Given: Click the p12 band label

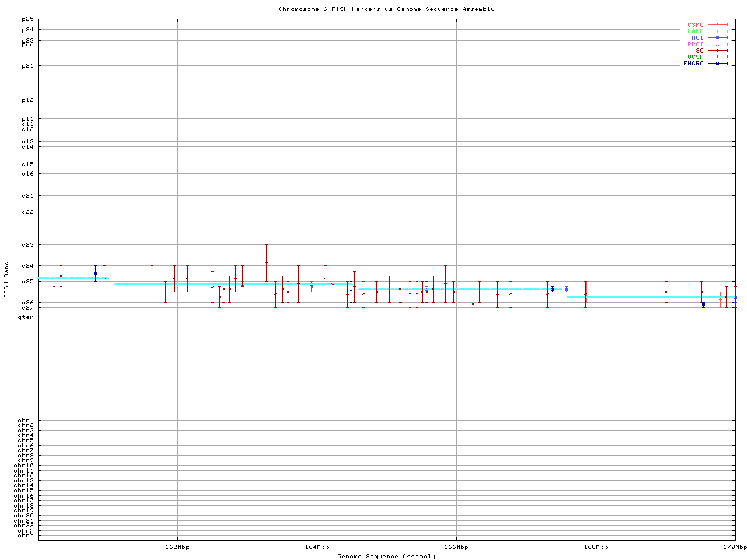Looking at the screenshot, I should (x=28, y=100).
